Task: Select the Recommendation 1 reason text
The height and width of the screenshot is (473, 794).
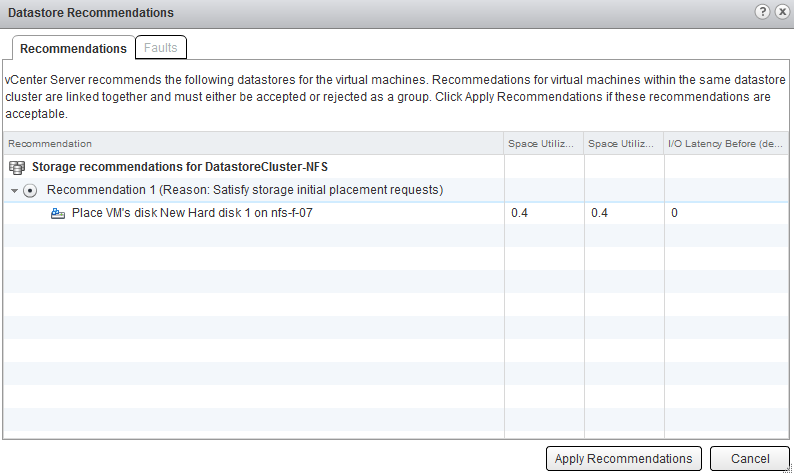Action: click(245, 190)
